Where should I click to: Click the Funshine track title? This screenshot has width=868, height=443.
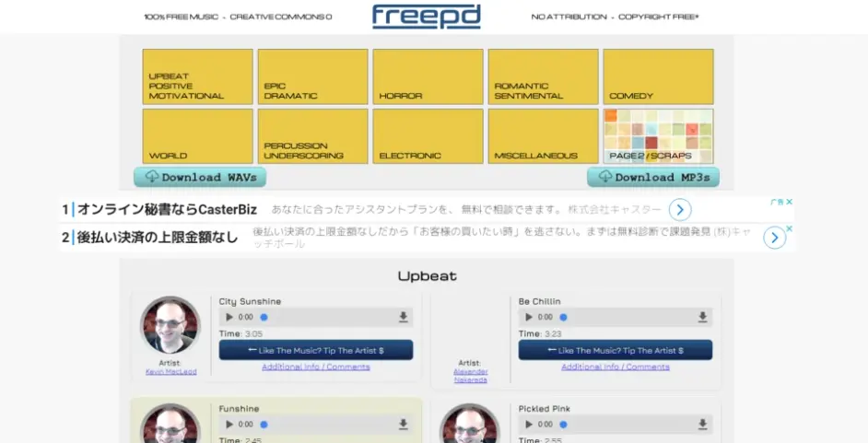(x=239, y=409)
